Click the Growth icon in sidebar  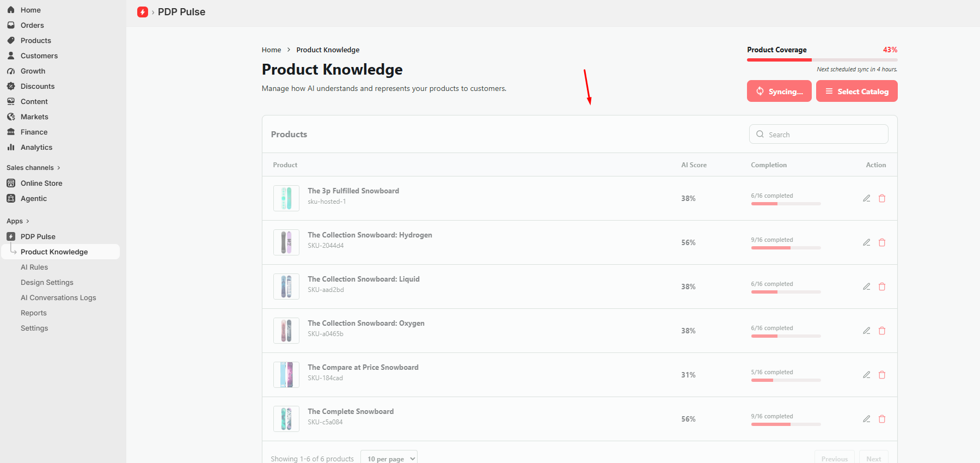pyautogui.click(x=11, y=71)
